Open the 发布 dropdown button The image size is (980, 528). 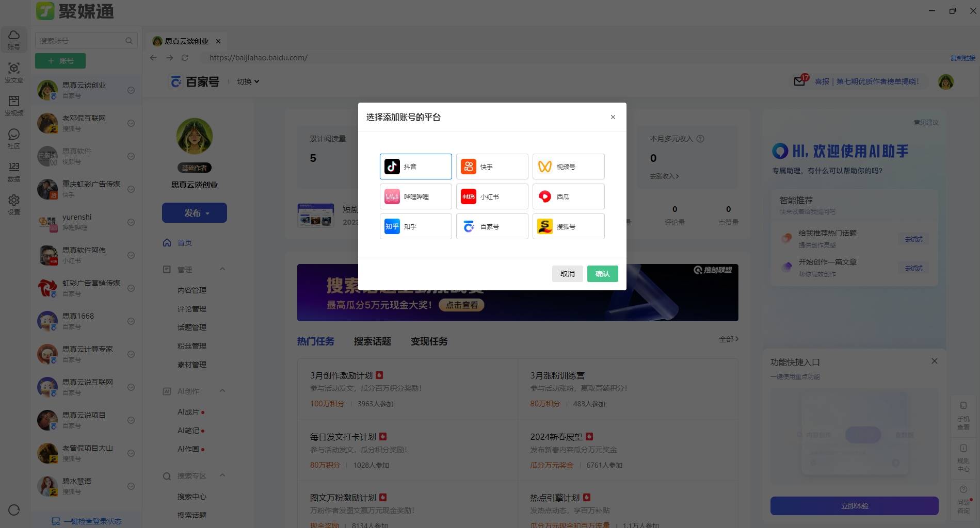[x=195, y=212]
